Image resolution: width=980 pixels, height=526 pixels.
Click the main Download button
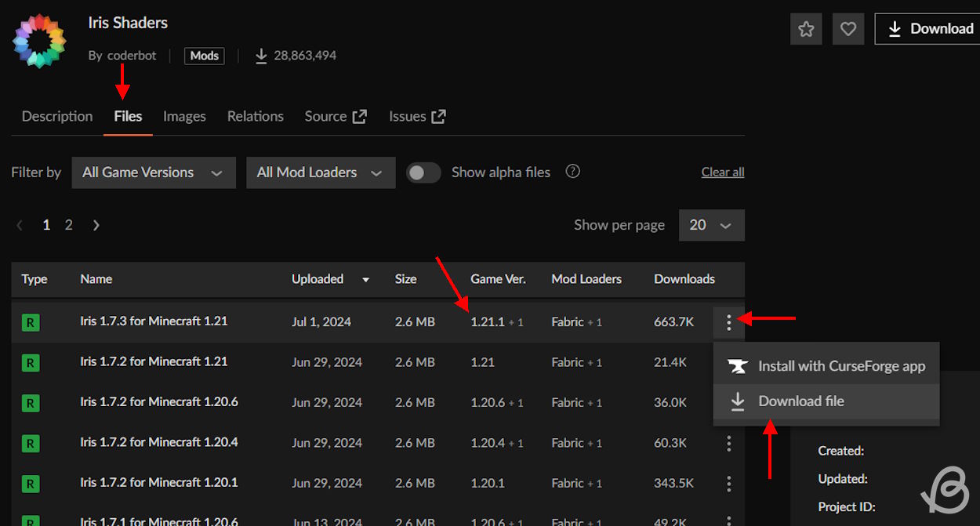tap(929, 29)
